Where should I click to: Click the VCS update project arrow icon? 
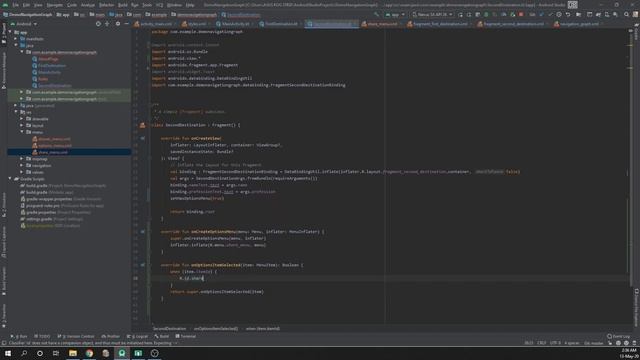click(542, 14)
